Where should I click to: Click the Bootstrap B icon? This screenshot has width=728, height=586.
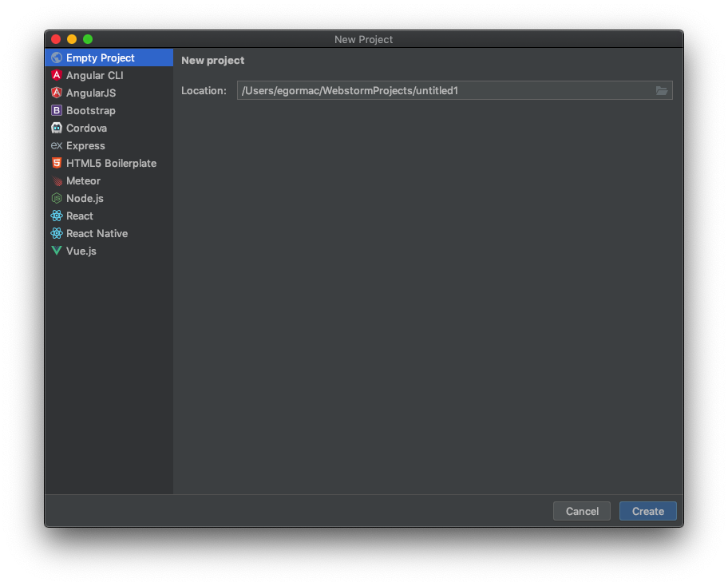pos(57,110)
